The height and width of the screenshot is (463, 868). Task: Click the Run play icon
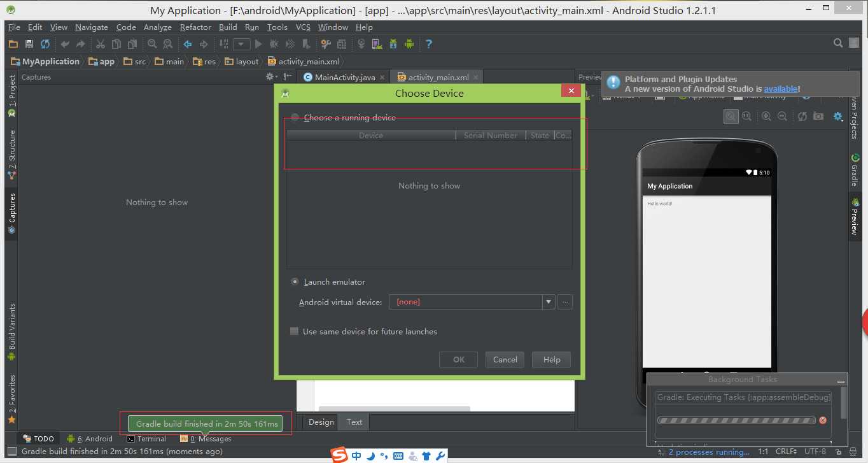coord(258,44)
